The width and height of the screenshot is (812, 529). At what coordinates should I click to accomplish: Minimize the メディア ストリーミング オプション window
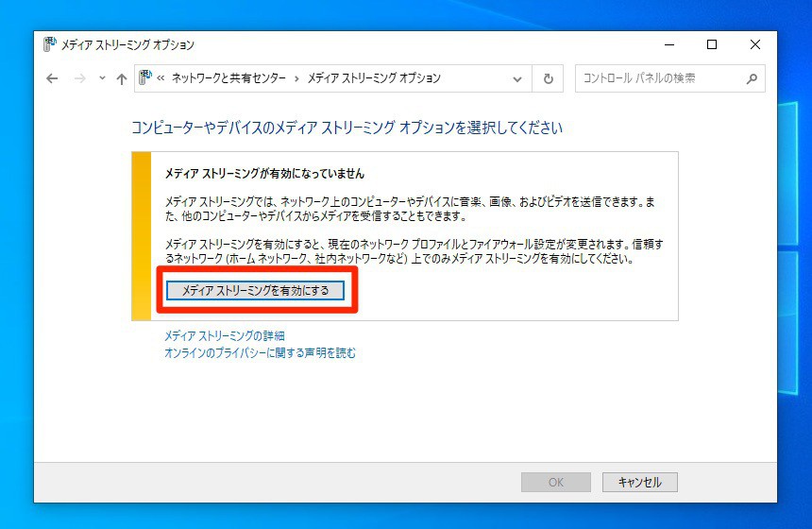tap(669, 45)
